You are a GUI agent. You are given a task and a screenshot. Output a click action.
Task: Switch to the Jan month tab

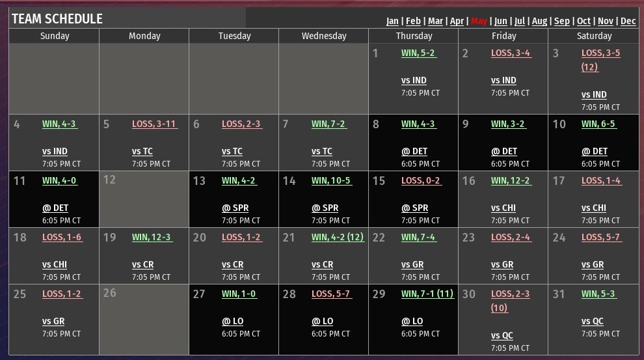[x=392, y=21]
